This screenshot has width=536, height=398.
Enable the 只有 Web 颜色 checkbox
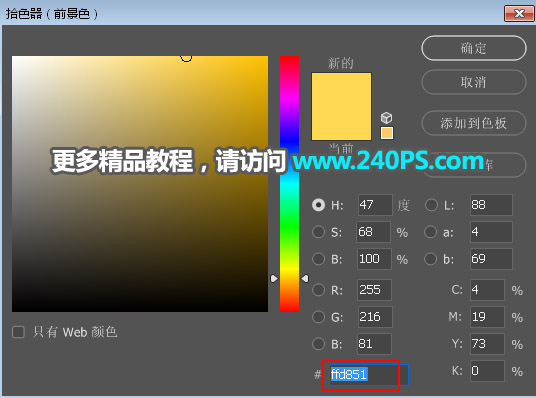18,332
